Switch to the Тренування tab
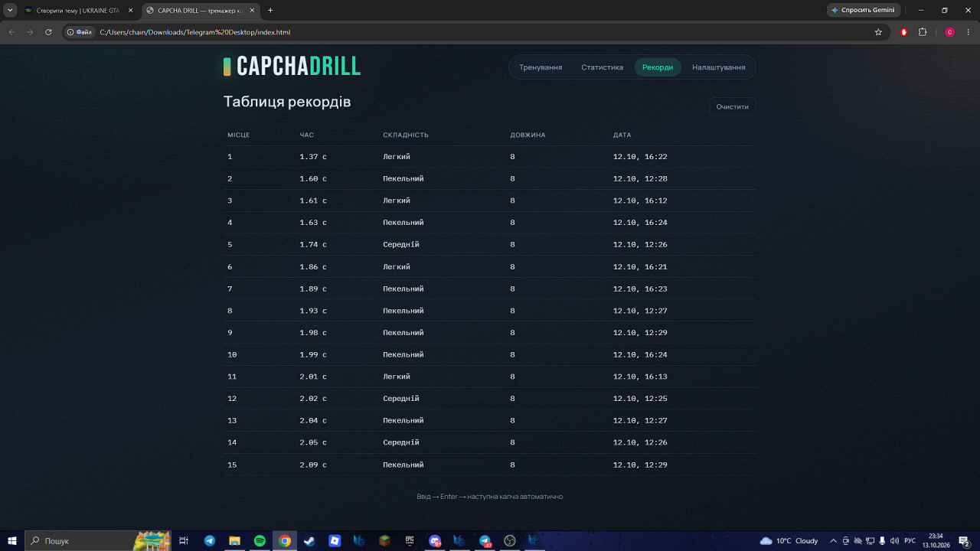Image resolution: width=980 pixels, height=551 pixels. pyautogui.click(x=541, y=67)
